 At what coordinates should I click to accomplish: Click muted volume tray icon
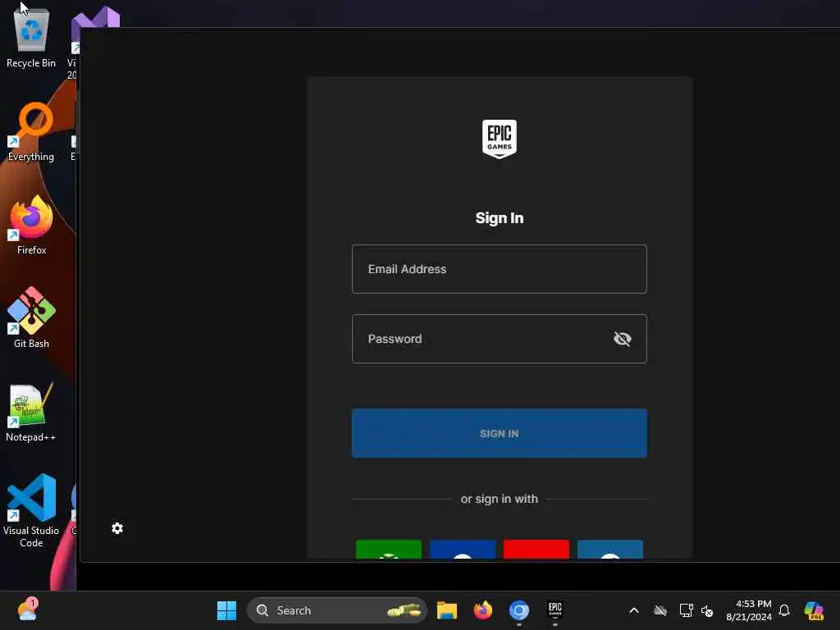coord(707,611)
